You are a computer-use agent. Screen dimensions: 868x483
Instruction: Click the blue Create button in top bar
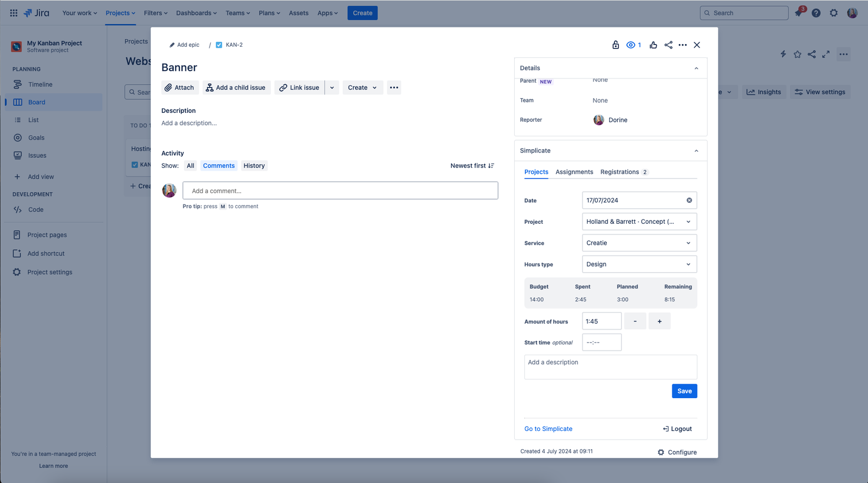(362, 13)
